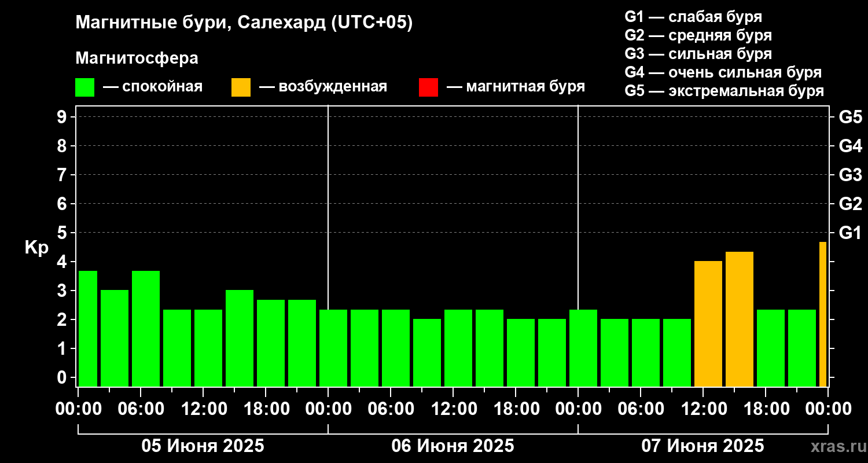The height and width of the screenshot is (463, 868).
Task: Click the orange 'возбужденная' legend swatch
Action: (241, 87)
